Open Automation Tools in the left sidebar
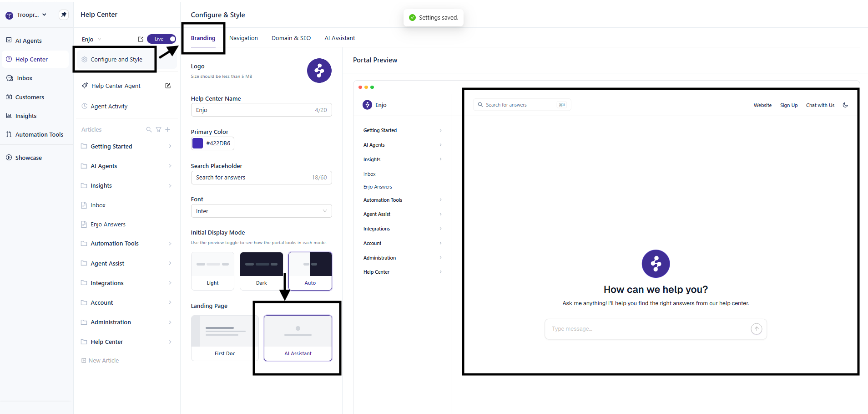 (x=35, y=134)
